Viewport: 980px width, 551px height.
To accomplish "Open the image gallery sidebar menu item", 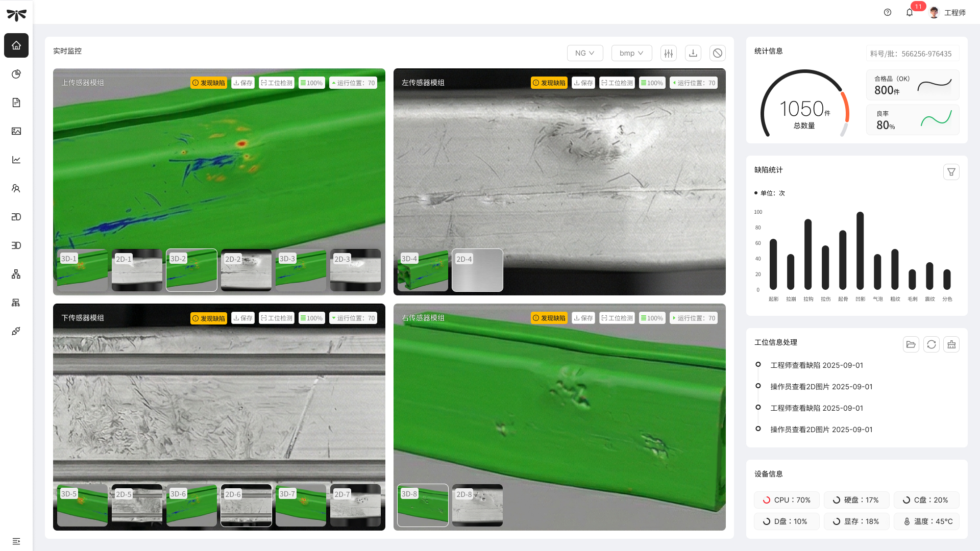I will click(x=16, y=131).
